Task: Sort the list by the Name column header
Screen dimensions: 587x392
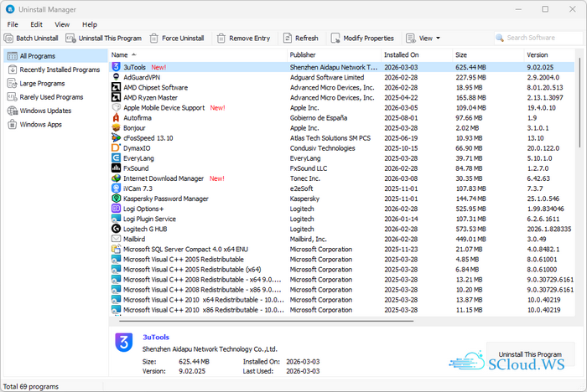Action: (x=119, y=54)
